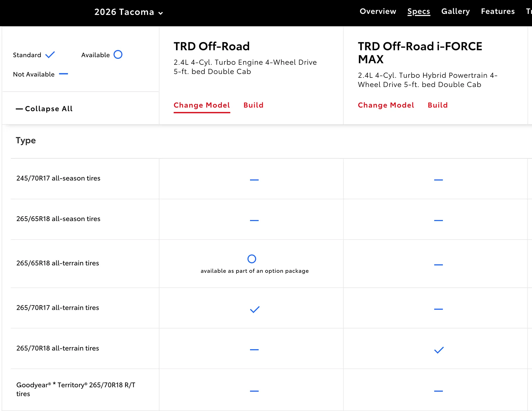Click 'available as part of an option package' note

click(254, 271)
